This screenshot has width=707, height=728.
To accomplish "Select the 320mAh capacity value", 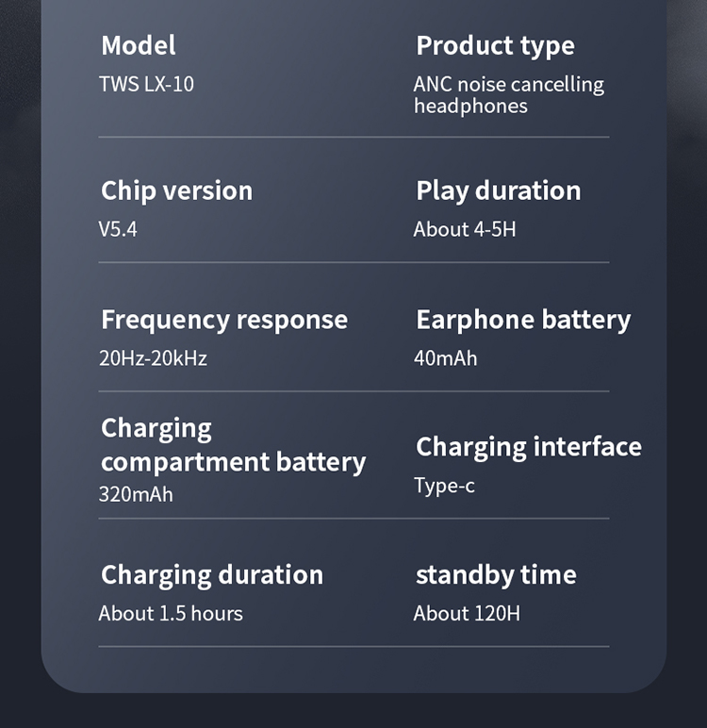I will click(136, 494).
